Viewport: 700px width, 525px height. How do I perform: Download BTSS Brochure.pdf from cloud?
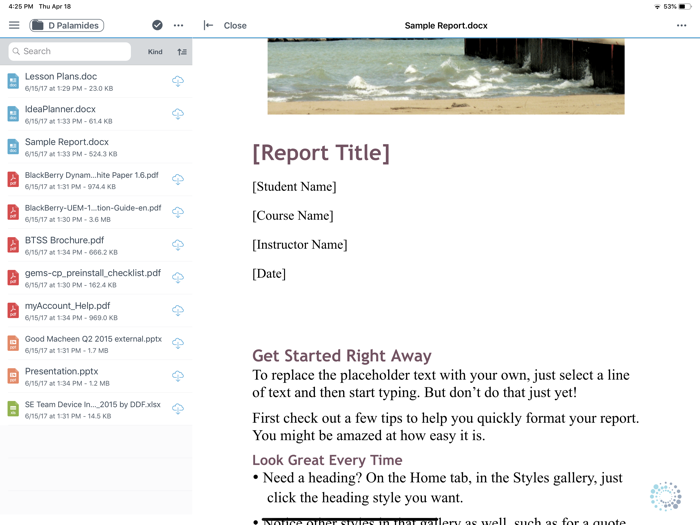click(x=178, y=245)
